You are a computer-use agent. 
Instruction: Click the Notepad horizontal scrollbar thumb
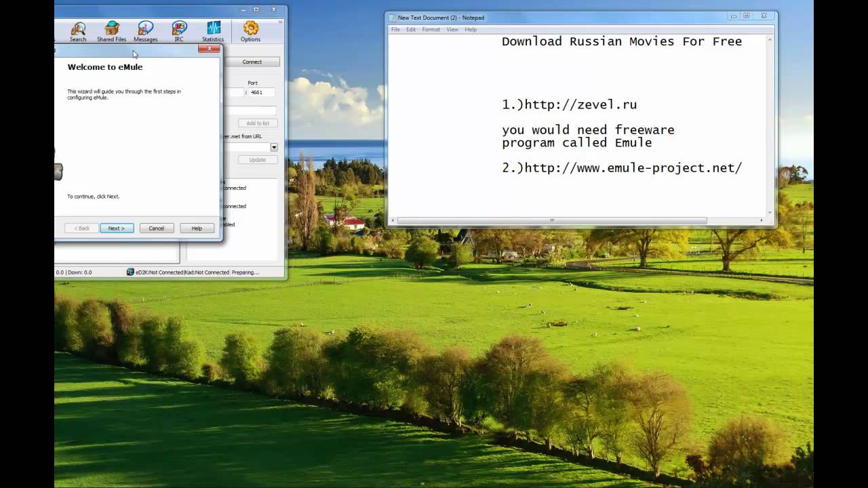552,220
